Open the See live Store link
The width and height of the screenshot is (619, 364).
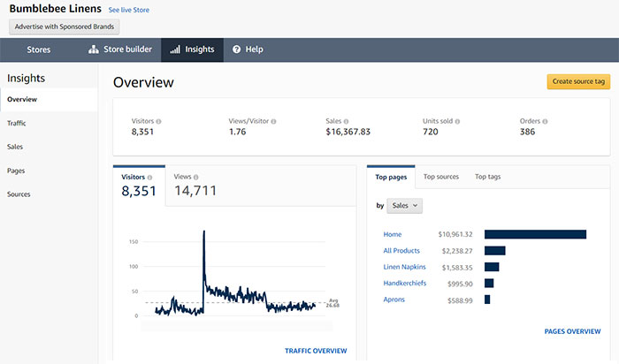pos(129,10)
